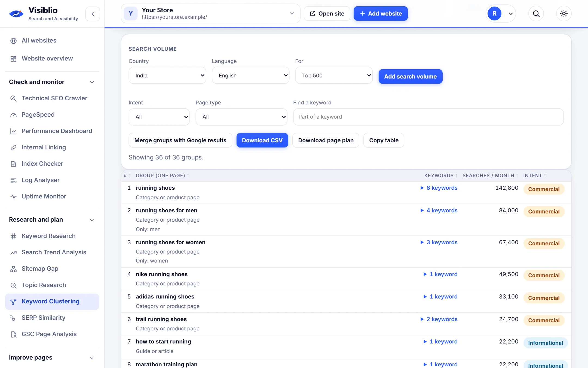This screenshot has width=588, height=368.
Task: Open the Your Store website selector
Action: coord(210,14)
